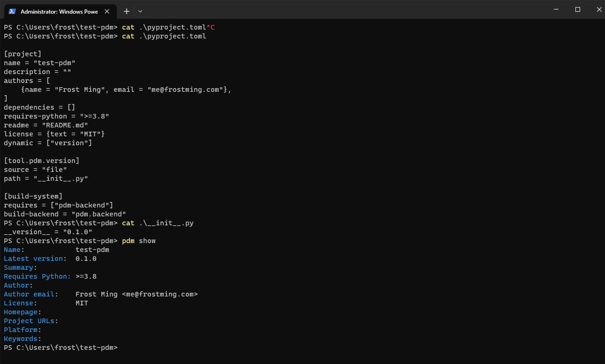Close the Administrator PowerShell tab
This screenshot has width=605, height=364.
pos(107,11)
